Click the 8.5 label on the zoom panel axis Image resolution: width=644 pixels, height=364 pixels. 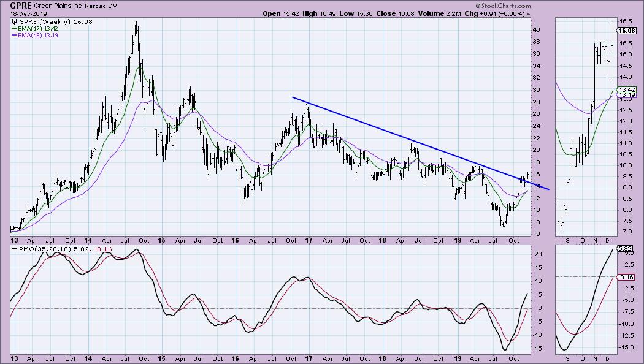[626, 199]
